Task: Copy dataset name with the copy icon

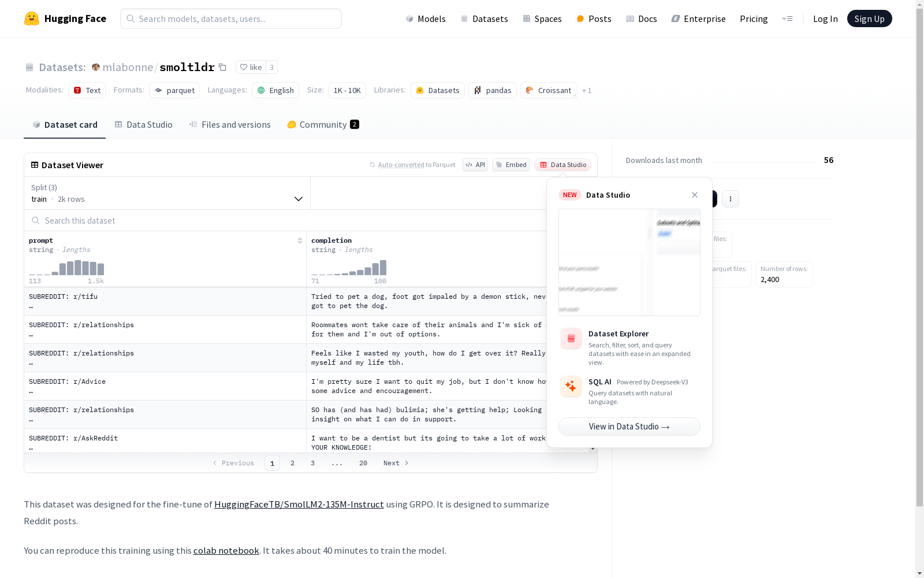Action: [222, 67]
